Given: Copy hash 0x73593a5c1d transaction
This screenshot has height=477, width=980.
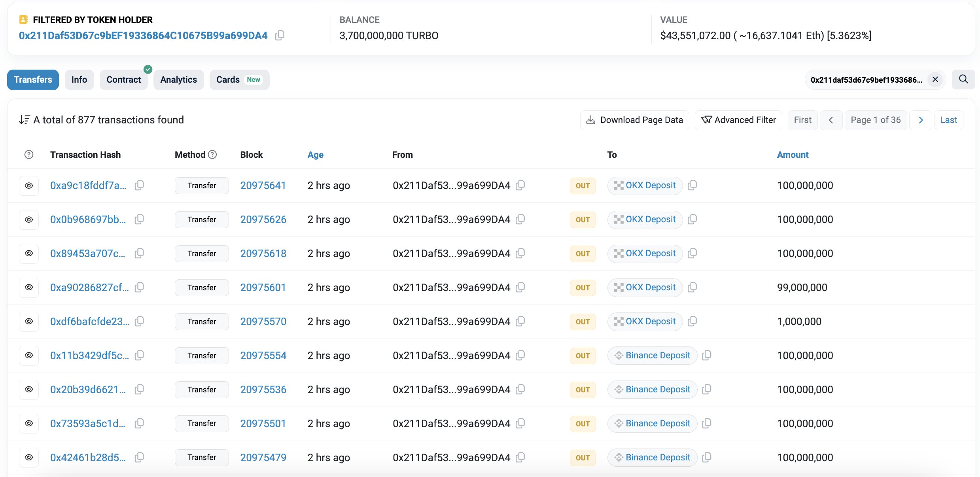Looking at the screenshot, I should [x=139, y=423].
